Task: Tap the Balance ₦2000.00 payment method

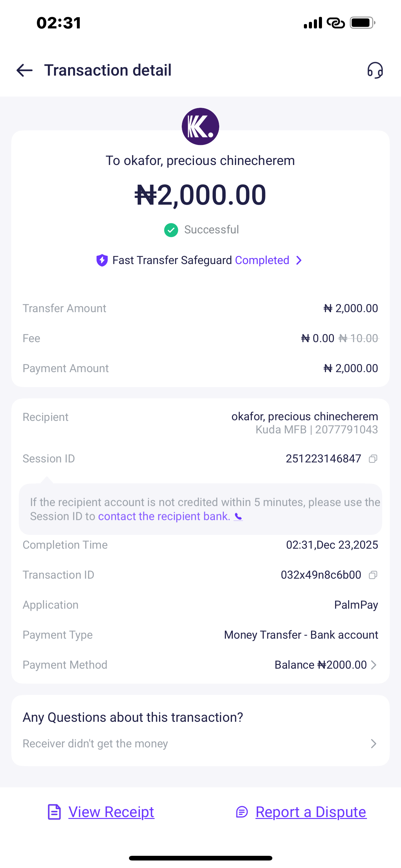Action: click(320, 665)
